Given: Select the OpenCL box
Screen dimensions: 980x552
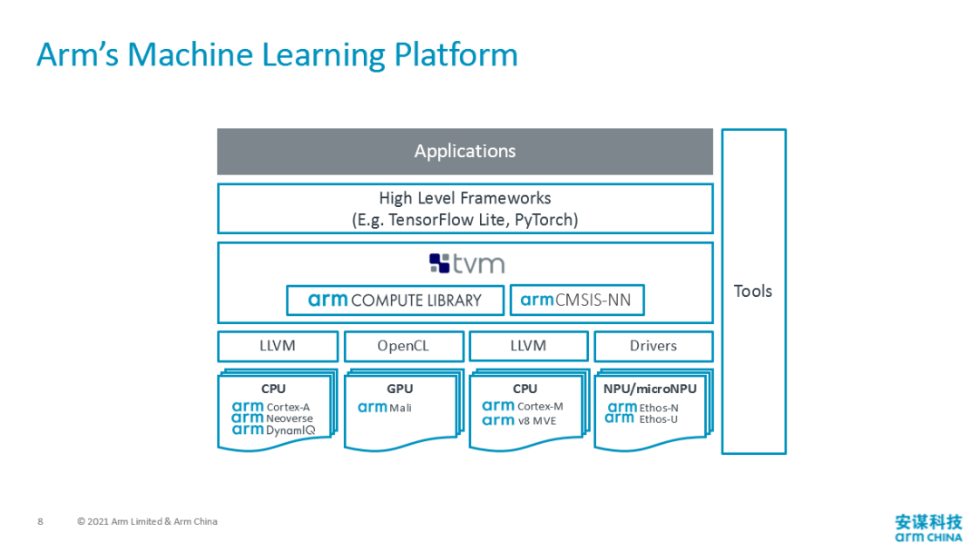Looking at the screenshot, I should pyautogui.click(x=403, y=346).
